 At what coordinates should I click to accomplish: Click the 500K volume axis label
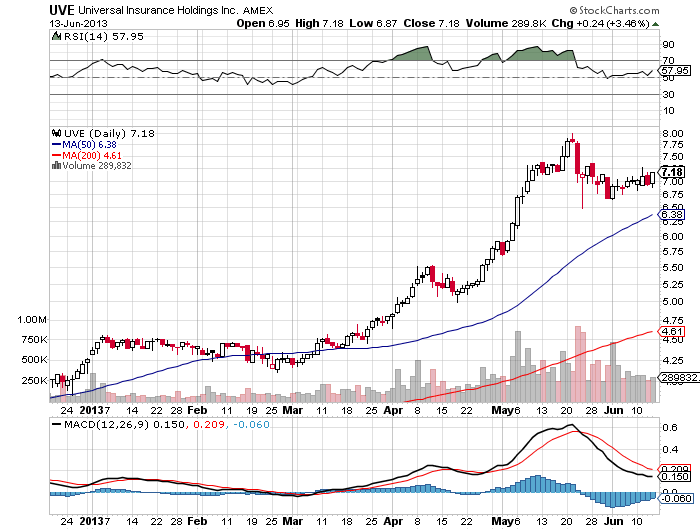(x=34, y=360)
